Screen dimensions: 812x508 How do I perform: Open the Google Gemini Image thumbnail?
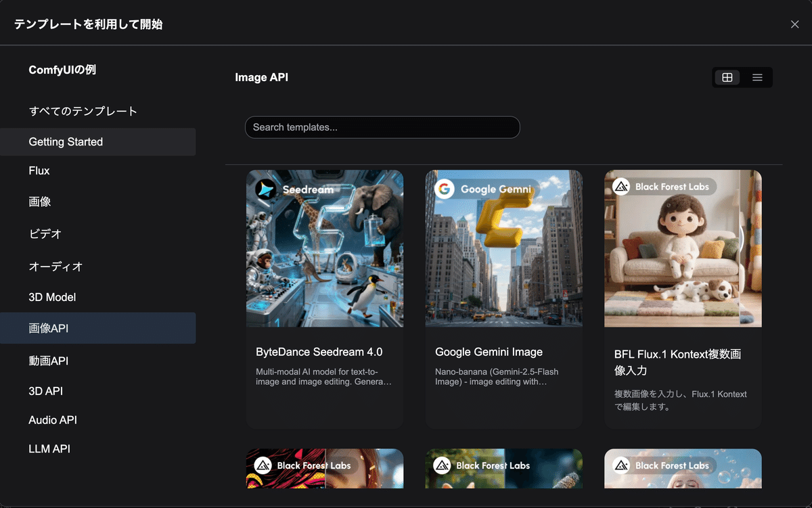[504, 248]
